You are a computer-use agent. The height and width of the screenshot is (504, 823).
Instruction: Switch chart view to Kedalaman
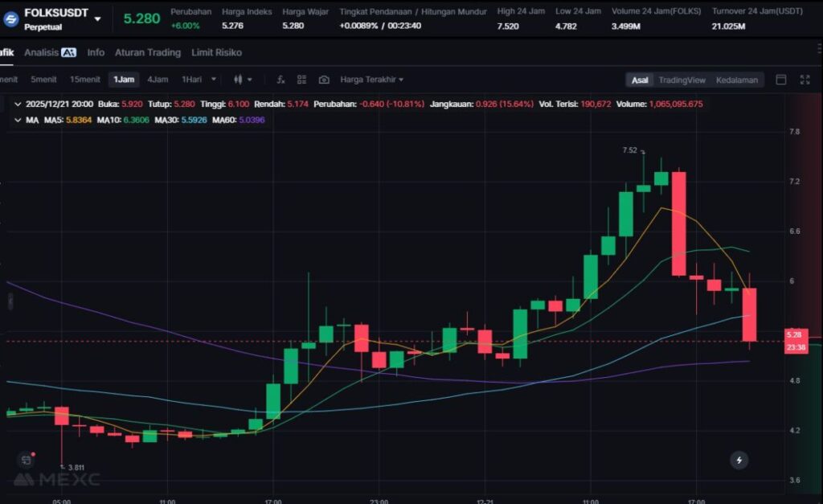click(736, 80)
